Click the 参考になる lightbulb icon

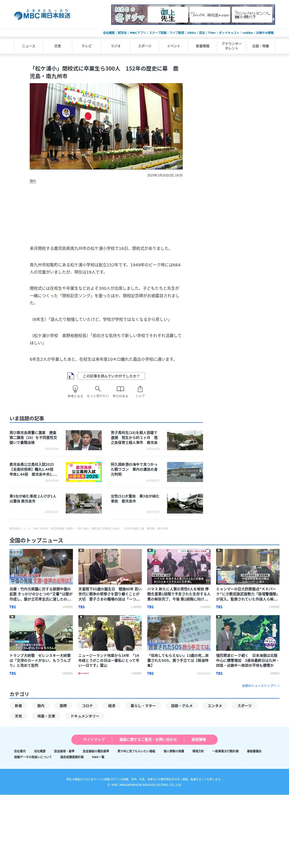point(75,389)
